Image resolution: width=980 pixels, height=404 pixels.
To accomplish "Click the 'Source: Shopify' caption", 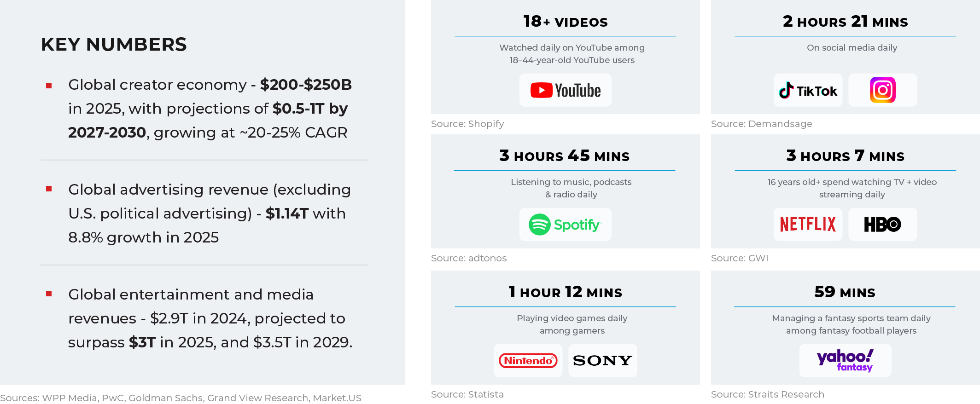I will tap(467, 124).
